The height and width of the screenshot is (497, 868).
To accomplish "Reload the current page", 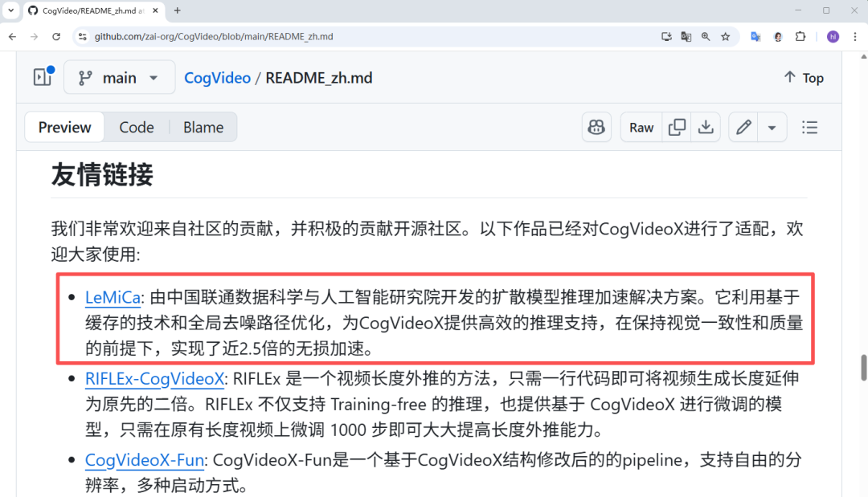I will click(x=55, y=36).
